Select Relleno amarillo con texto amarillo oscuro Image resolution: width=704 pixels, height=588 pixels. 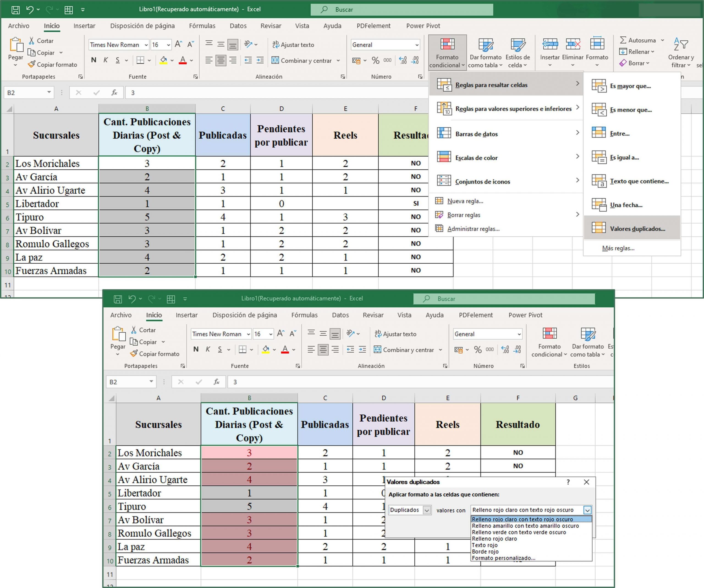pyautogui.click(x=525, y=526)
